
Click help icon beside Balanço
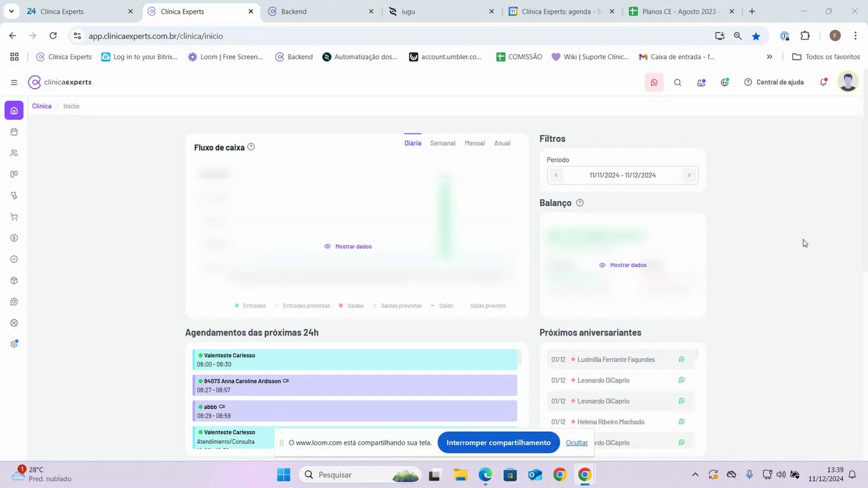579,203
